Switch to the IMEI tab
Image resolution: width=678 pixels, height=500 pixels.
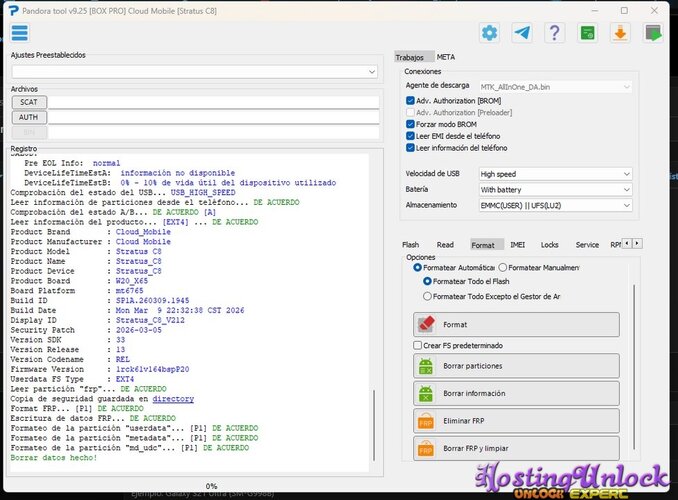(x=518, y=245)
